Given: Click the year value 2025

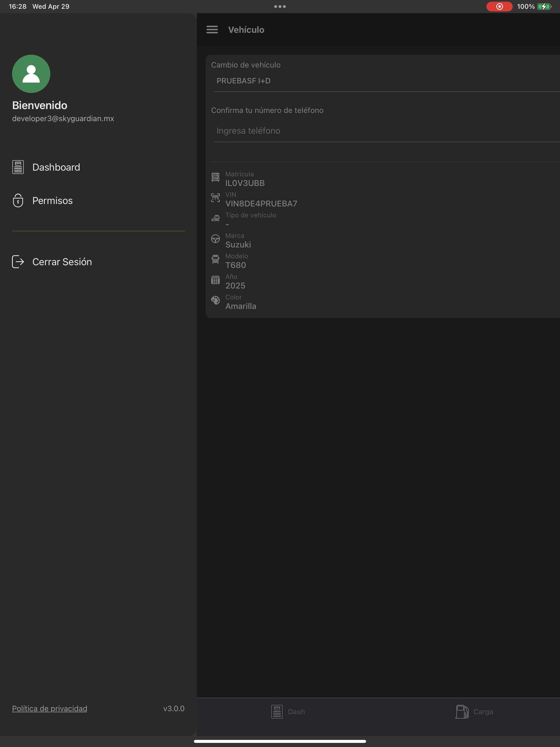Looking at the screenshot, I should tap(235, 286).
